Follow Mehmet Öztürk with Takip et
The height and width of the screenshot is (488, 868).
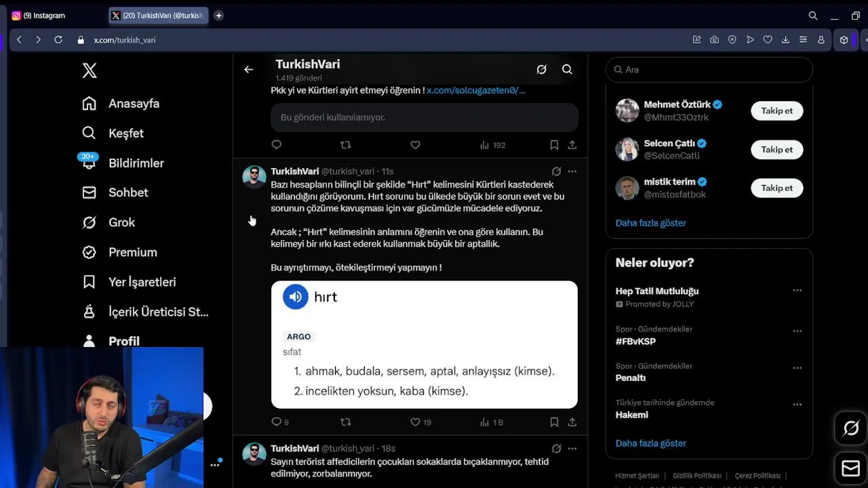[777, 110]
